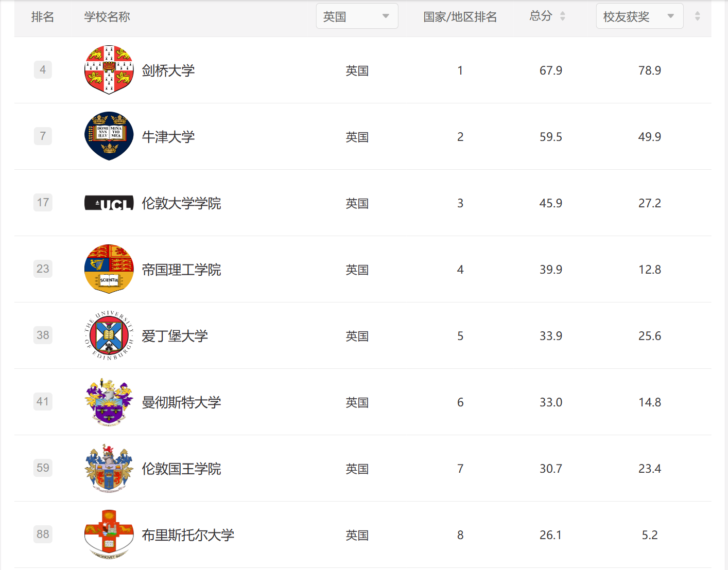Open the 伦敦国王学院 link
This screenshot has width=728, height=570.
(x=181, y=469)
